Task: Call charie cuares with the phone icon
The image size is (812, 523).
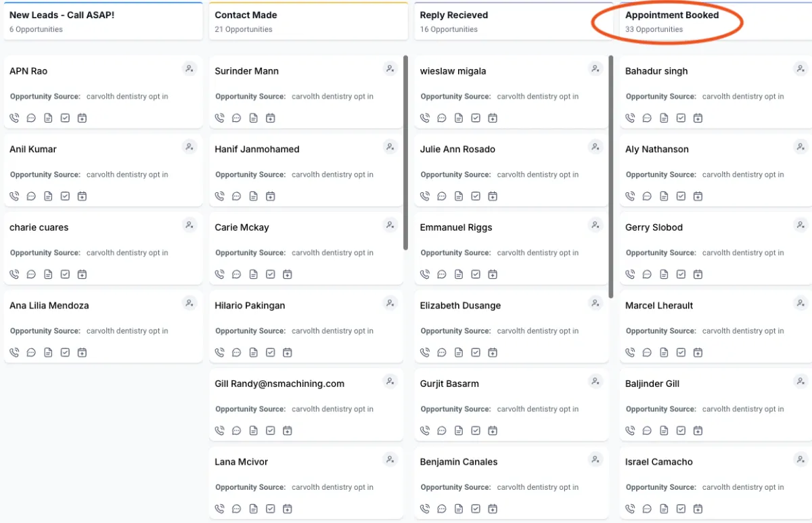Action: (14, 274)
